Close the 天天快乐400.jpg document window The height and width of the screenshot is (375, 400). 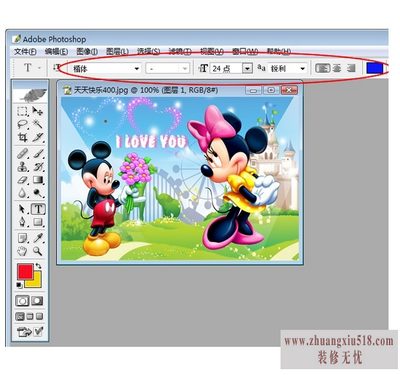[x=289, y=90]
